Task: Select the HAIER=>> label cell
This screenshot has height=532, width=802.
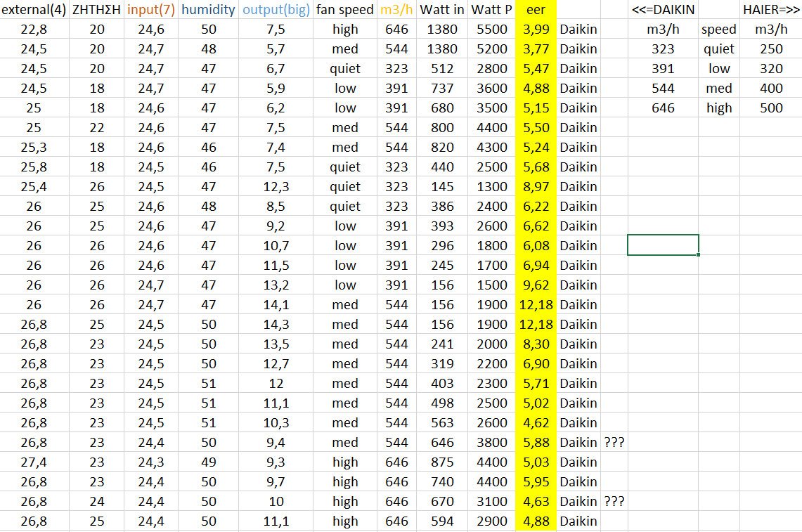Action: coord(771,10)
